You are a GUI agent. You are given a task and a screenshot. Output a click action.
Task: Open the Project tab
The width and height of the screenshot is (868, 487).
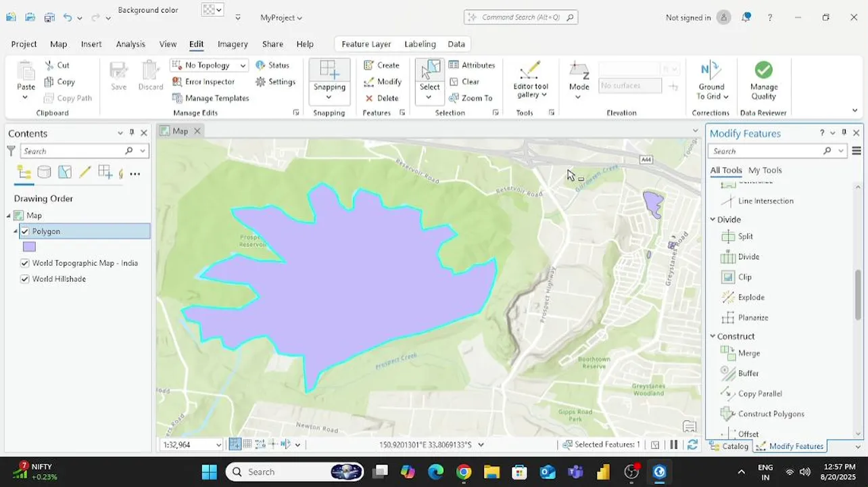(24, 44)
